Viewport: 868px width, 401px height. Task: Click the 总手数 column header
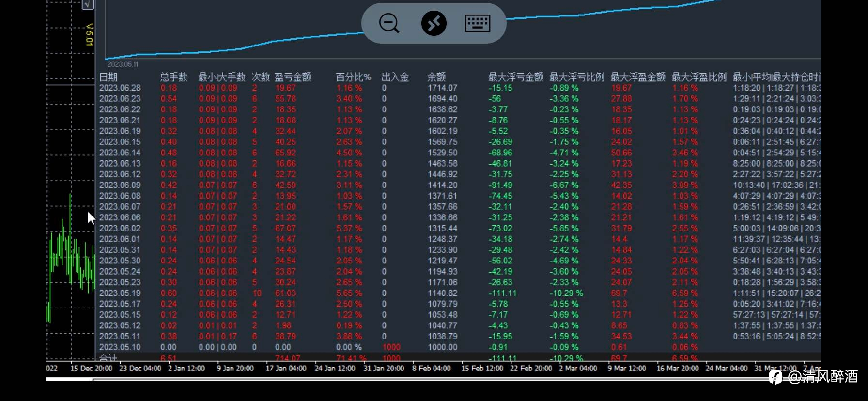click(x=174, y=77)
